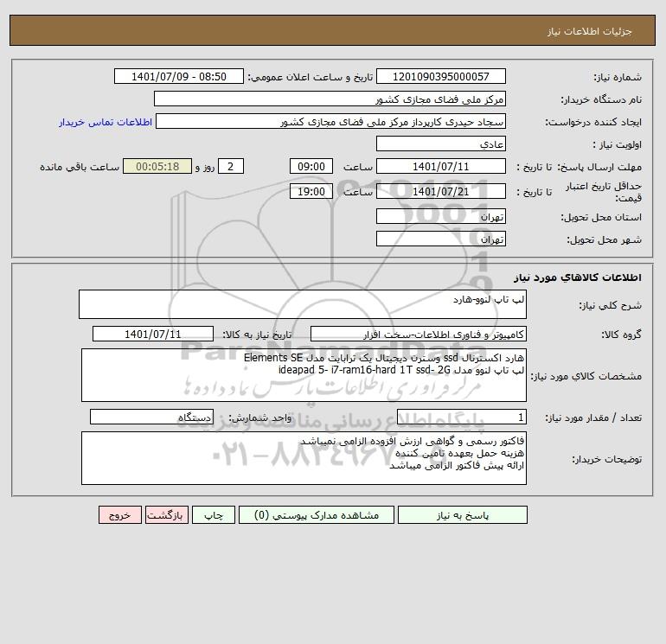
Task: Click the remaining days field showing 2
Action: pos(231,167)
